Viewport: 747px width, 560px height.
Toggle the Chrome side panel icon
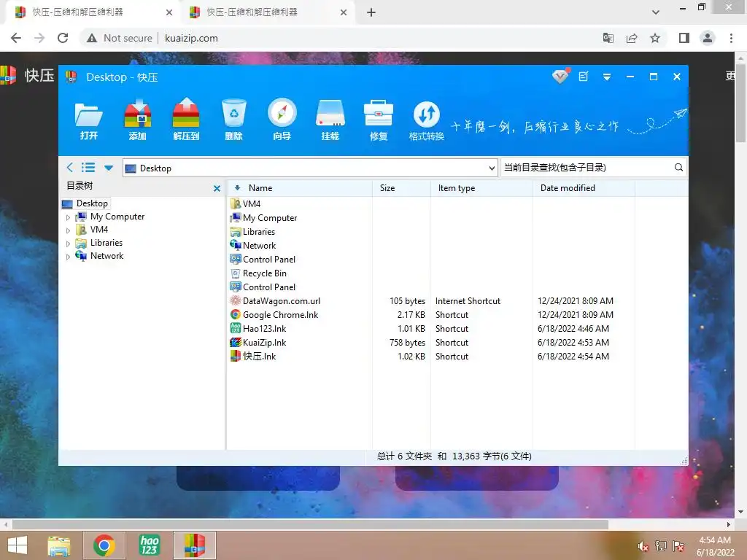[684, 38]
